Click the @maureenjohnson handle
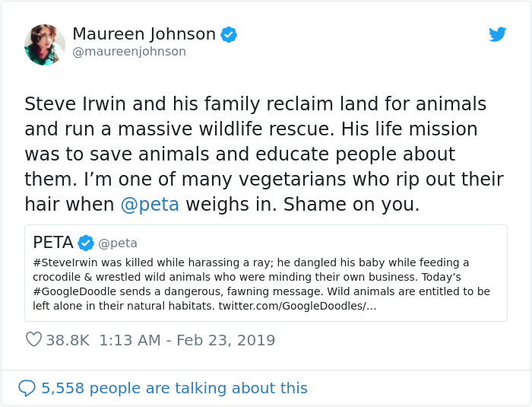This screenshot has width=532, height=407. (x=128, y=52)
